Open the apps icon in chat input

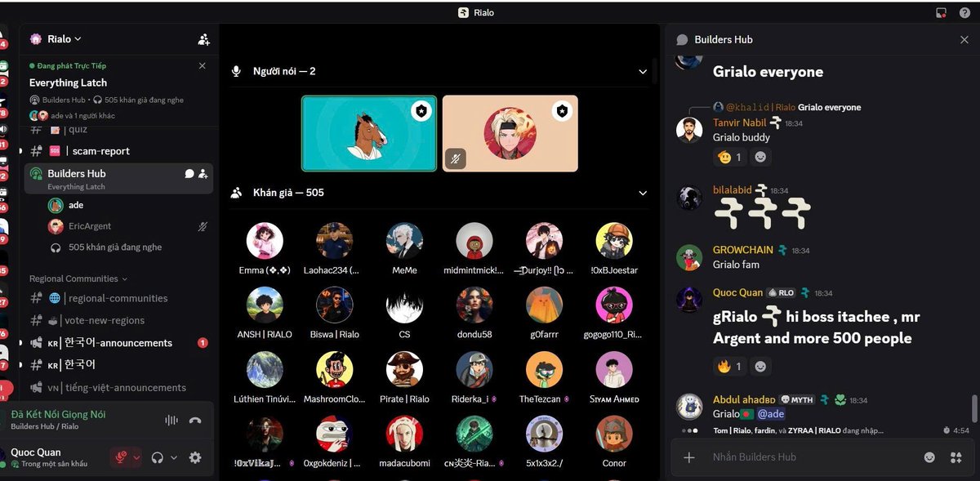click(x=955, y=457)
